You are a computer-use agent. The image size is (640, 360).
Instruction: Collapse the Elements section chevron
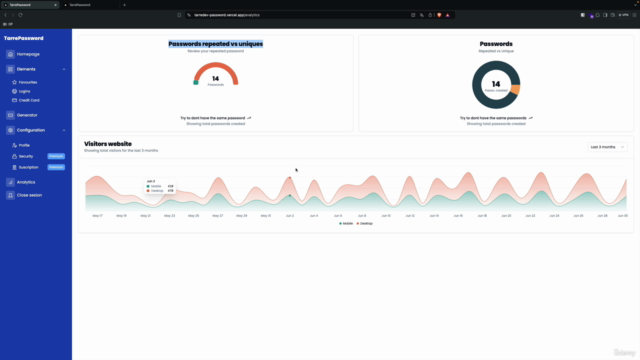[64, 69]
